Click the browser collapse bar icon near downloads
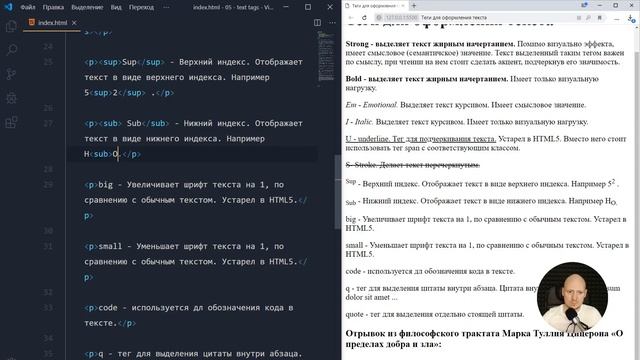The width and height of the screenshot is (640, 360). pyautogui.click(x=617, y=18)
